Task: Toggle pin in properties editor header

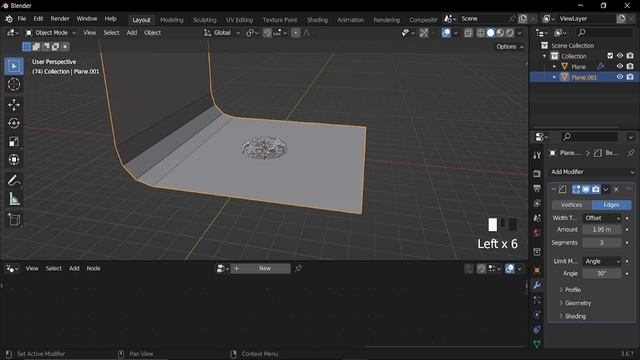Action: (x=631, y=153)
